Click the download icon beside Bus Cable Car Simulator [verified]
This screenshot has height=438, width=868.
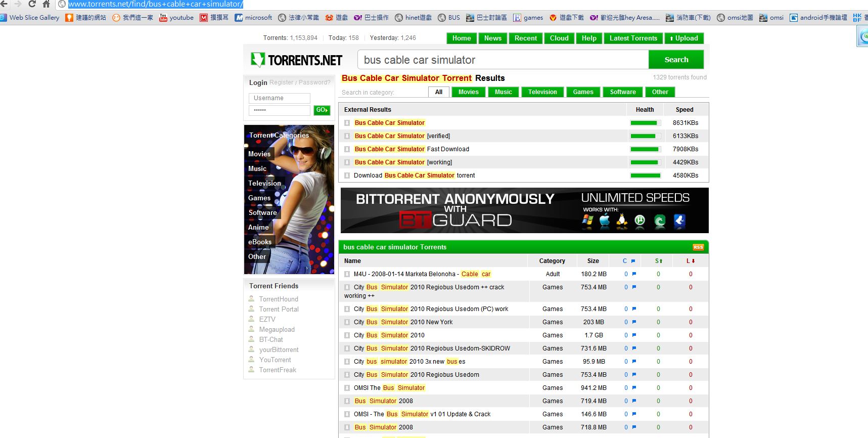[347, 136]
